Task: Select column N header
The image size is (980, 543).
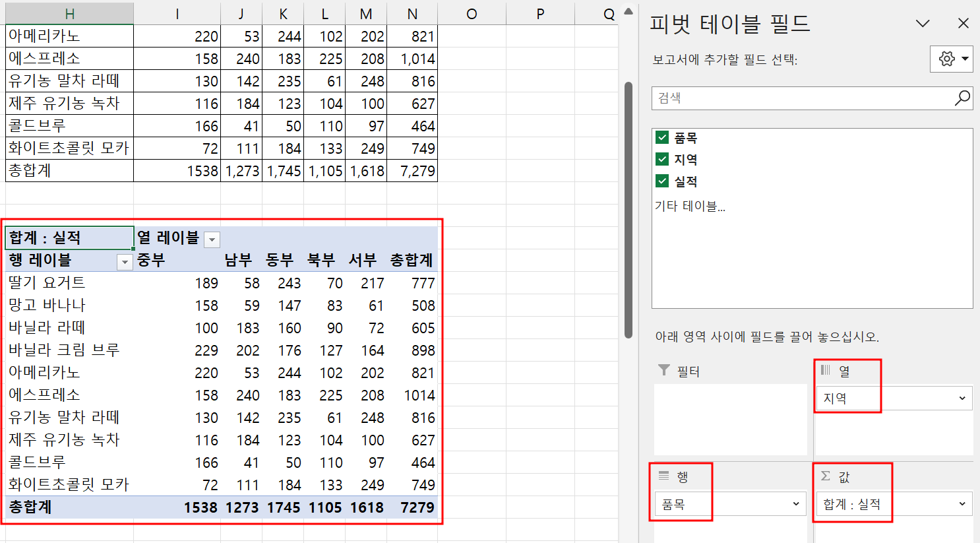Action: click(x=412, y=14)
